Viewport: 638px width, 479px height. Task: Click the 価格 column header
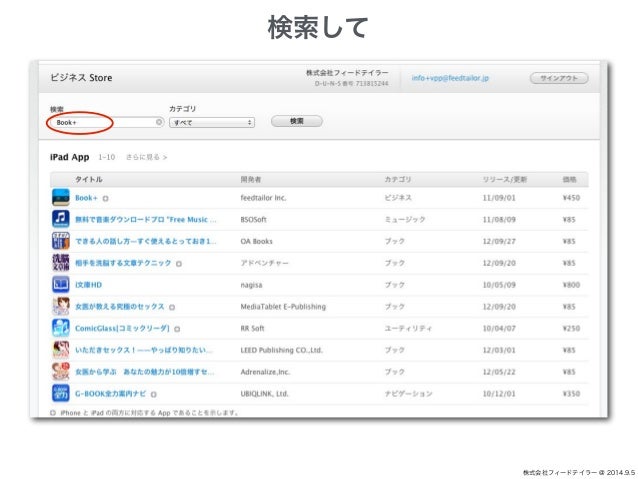click(570, 179)
